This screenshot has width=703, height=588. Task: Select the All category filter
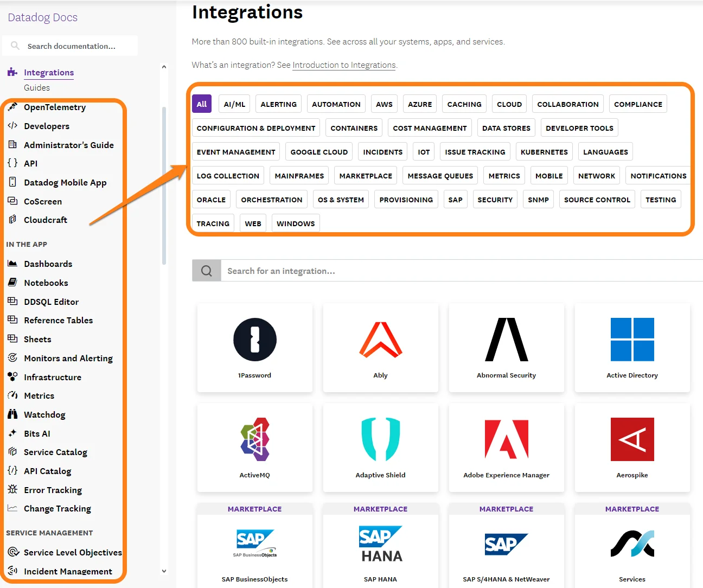[202, 104]
